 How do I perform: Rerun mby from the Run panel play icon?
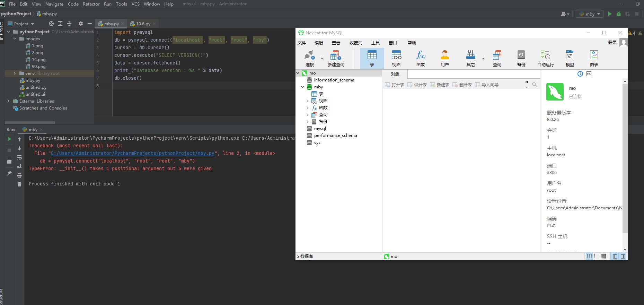(x=9, y=139)
